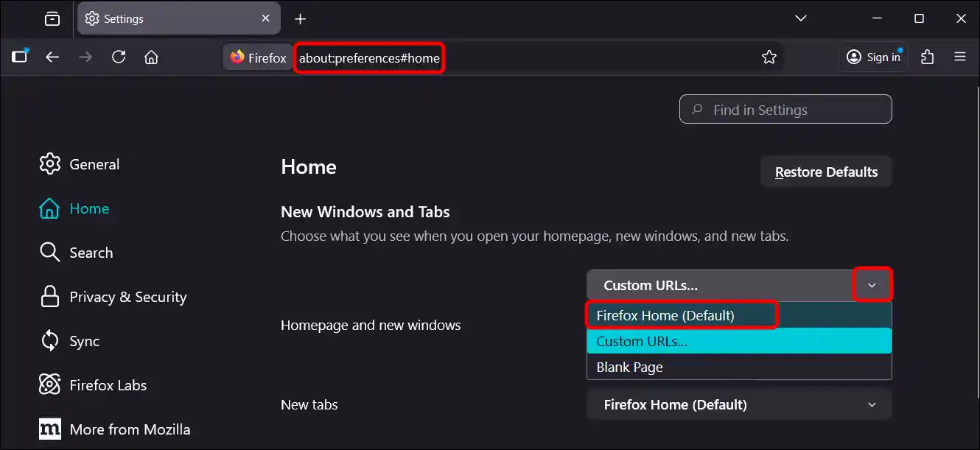Click the Sign in account button
The width and height of the screenshot is (980, 450).
tap(873, 57)
